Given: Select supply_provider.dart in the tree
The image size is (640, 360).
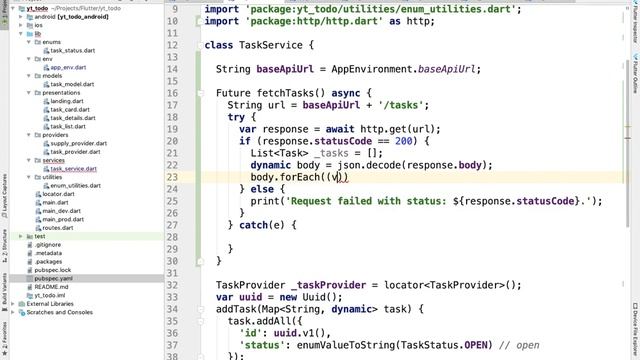Looking at the screenshot, I should (78, 143).
